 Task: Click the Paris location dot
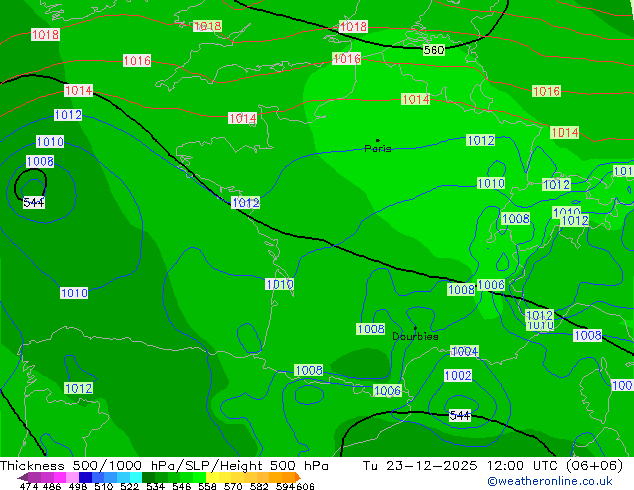tap(378, 140)
